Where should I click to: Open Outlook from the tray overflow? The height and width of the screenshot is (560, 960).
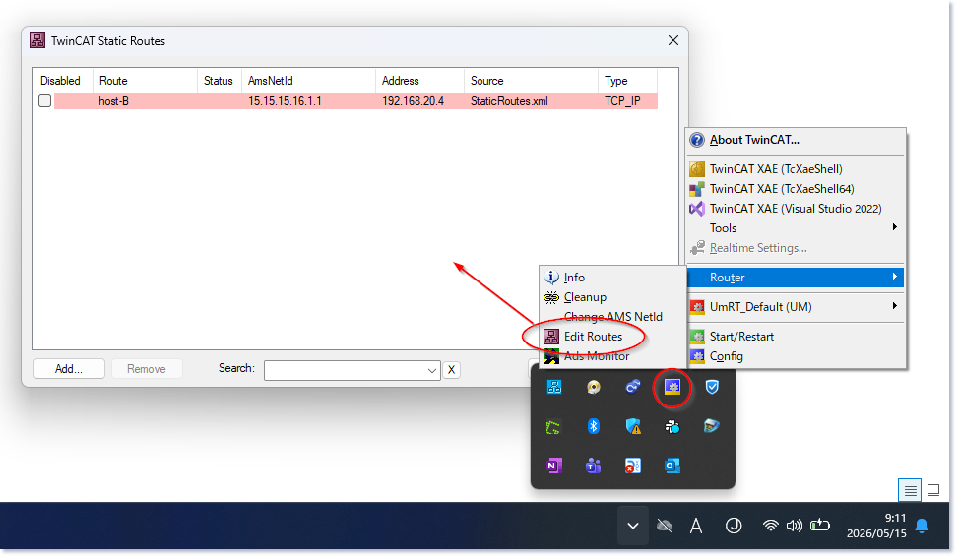pyautogui.click(x=672, y=466)
